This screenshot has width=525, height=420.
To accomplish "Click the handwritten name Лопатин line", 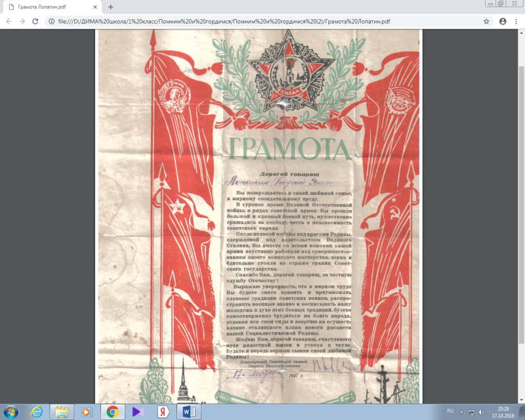I will 287,182.
